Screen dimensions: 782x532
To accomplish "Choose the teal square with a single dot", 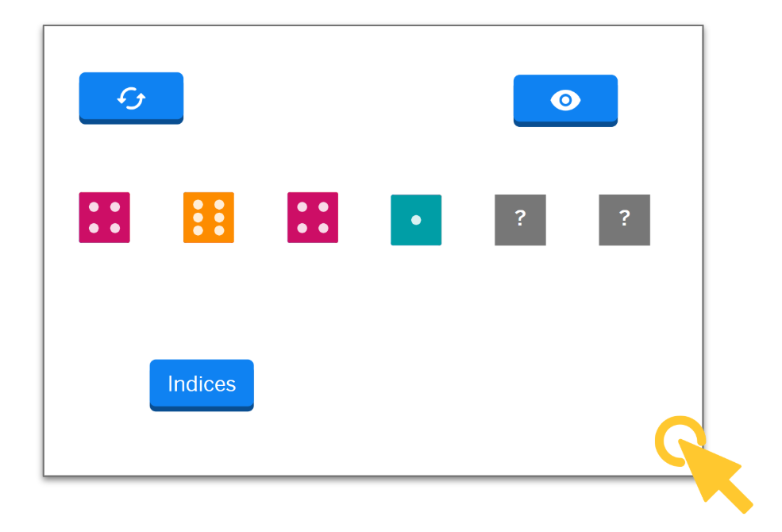I will [416, 220].
